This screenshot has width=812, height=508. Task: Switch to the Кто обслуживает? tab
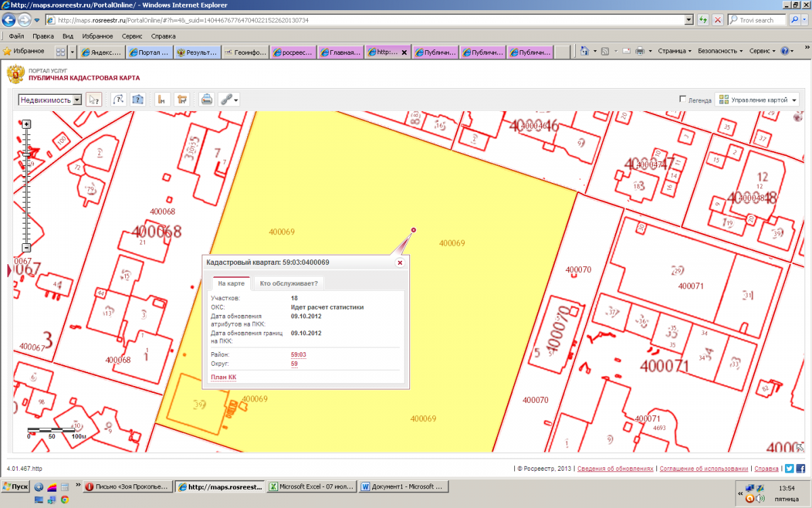pos(289,283)
